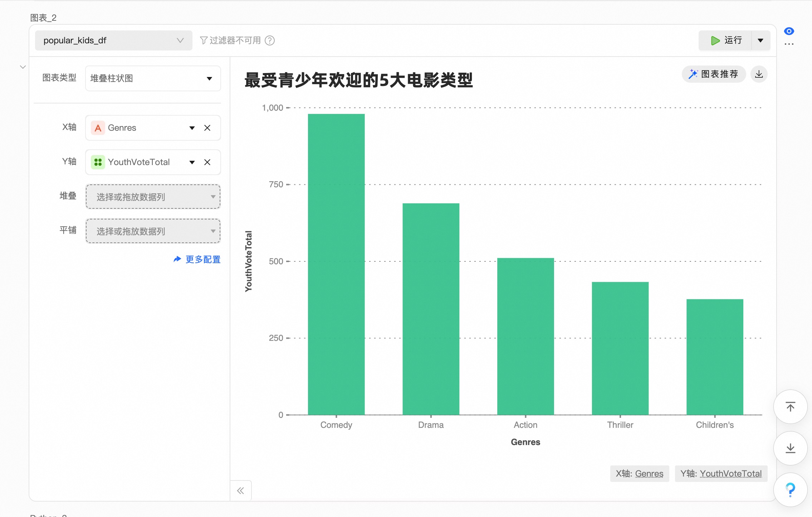This screenshot has width=812, height=517.
Task: Expand the run options arrow
Action: tap(760, 40)
